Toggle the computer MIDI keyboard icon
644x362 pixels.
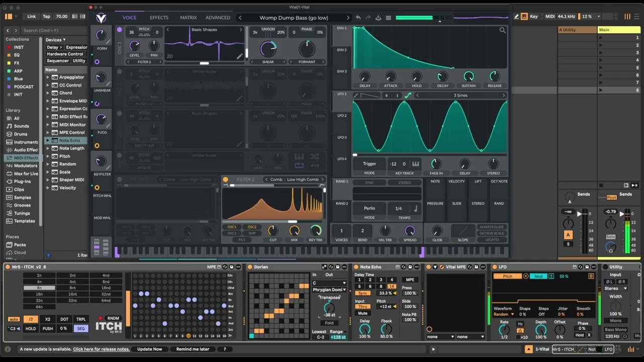[524, 17]
